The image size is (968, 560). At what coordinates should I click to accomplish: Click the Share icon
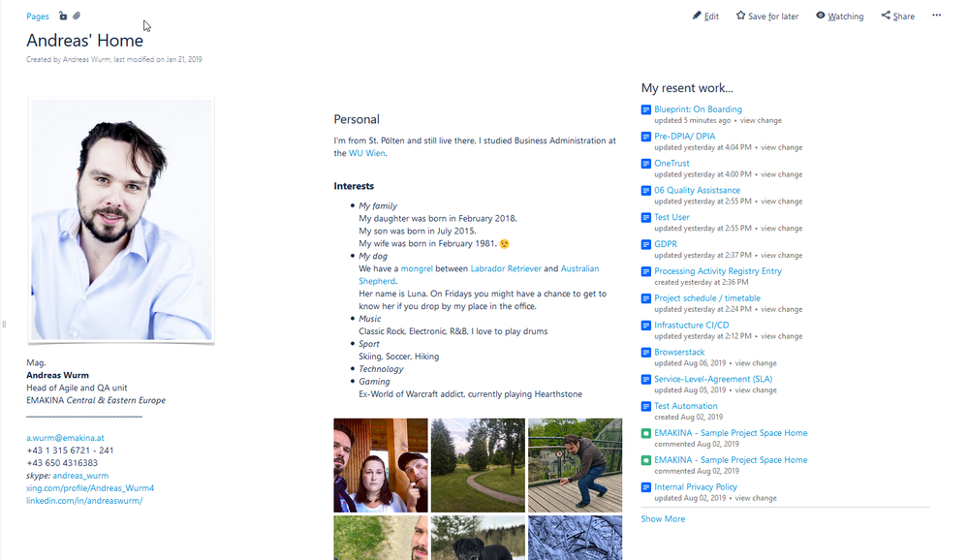pyautogui.click(x=886, y=16)
